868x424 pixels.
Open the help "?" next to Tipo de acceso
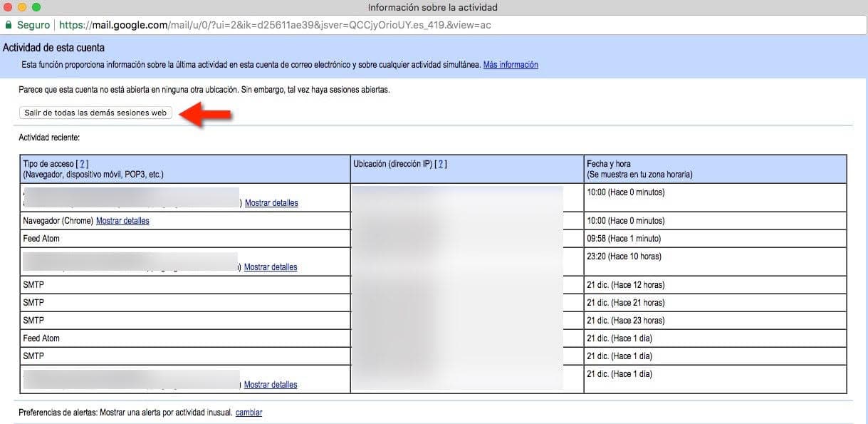point(83,164)
